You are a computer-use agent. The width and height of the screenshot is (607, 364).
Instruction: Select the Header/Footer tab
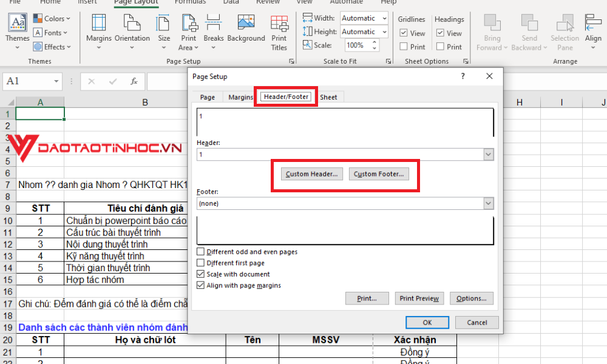(286, 96)
